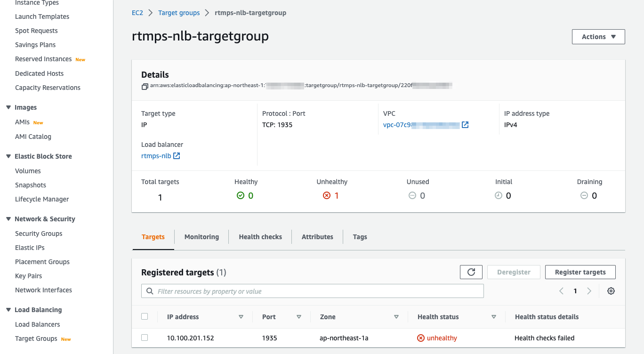Open Key Pairs in sidebar

(x=28, y=276)
